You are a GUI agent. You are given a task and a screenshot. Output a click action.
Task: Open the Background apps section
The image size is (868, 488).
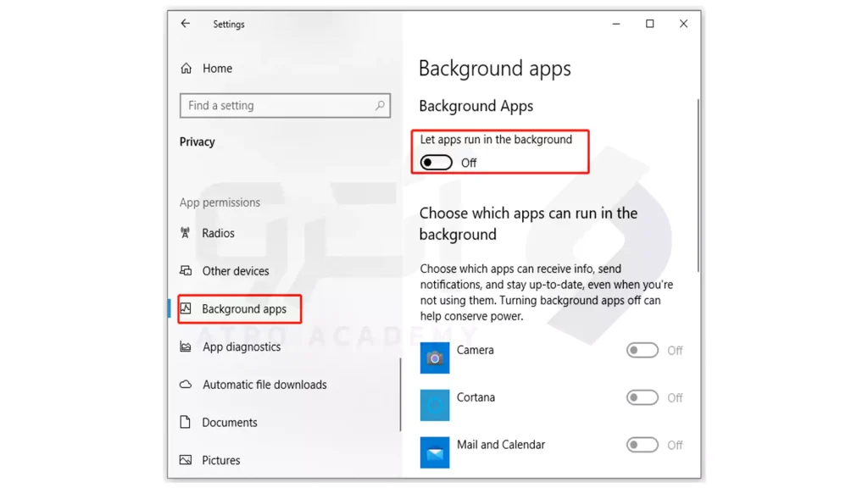coord(244,309)
